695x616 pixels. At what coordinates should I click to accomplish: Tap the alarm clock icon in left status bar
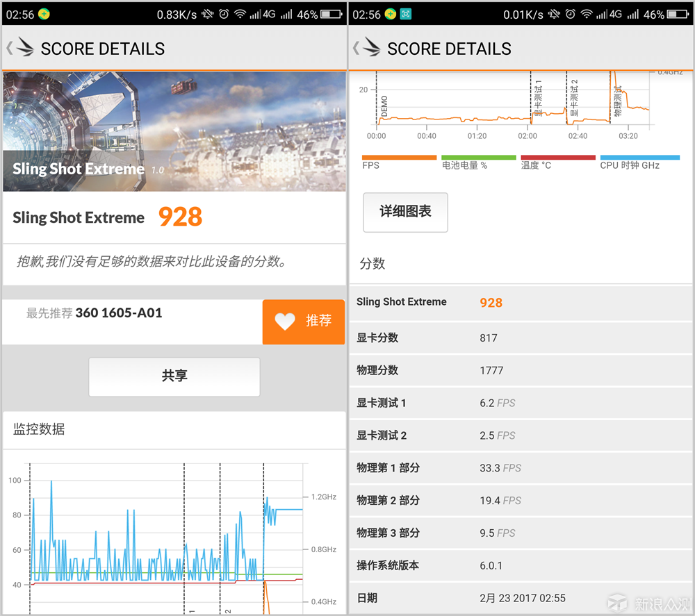(x=224, y=14)
